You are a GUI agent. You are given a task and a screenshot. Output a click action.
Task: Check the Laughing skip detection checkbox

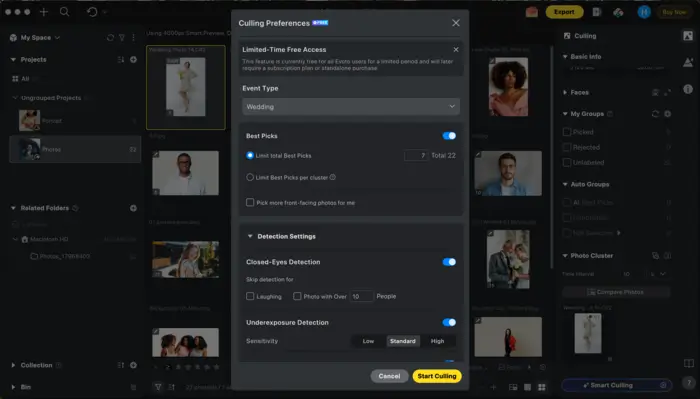click(250, 296)
